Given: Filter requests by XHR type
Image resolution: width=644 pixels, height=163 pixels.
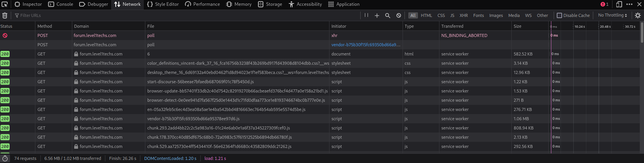Looking at the screenshot, I should (464, 15).
